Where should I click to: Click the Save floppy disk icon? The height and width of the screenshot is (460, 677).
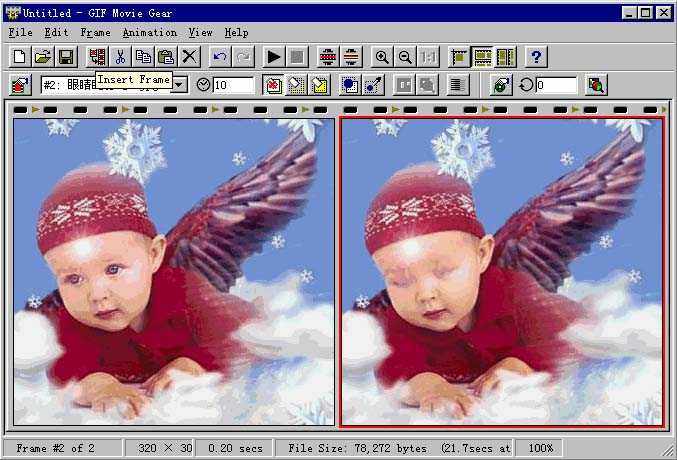point(65,57)
